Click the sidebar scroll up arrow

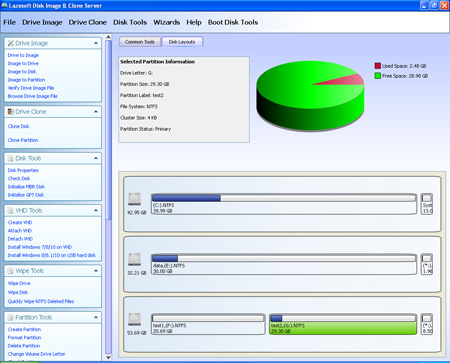tap(108, 37)
